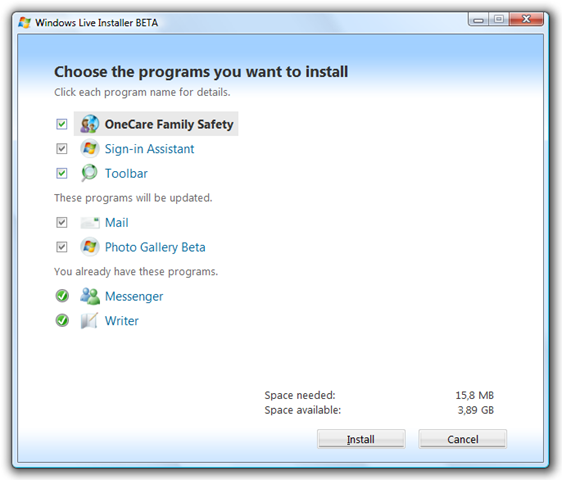
Task: View Messenger program details
Action: point(134,296)
